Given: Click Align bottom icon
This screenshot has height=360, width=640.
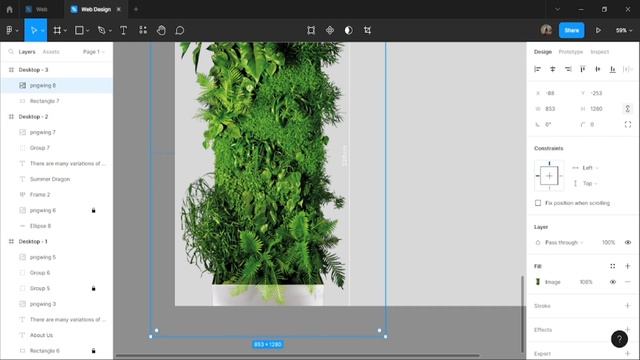Looking at the screenshot, I should pyautogui.click(x=613, y=69).
